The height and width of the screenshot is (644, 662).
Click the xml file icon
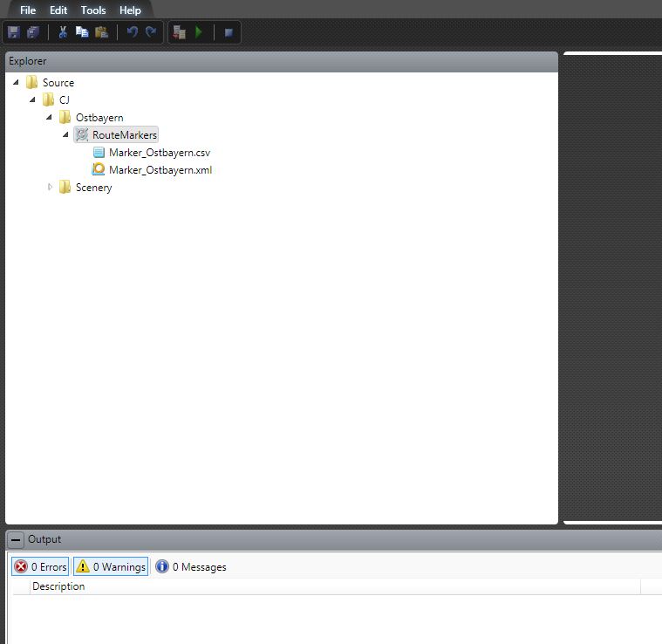(x=99, y=169)
